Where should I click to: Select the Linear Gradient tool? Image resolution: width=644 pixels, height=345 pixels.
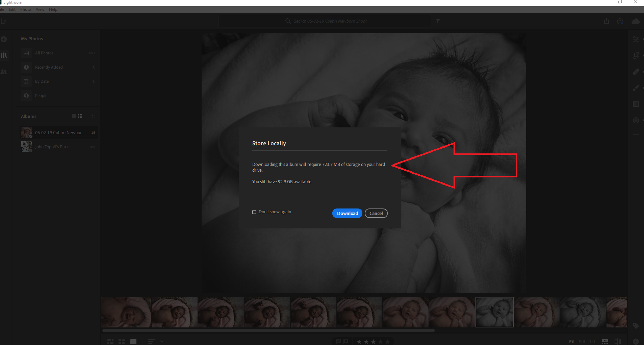pos(636,104)
